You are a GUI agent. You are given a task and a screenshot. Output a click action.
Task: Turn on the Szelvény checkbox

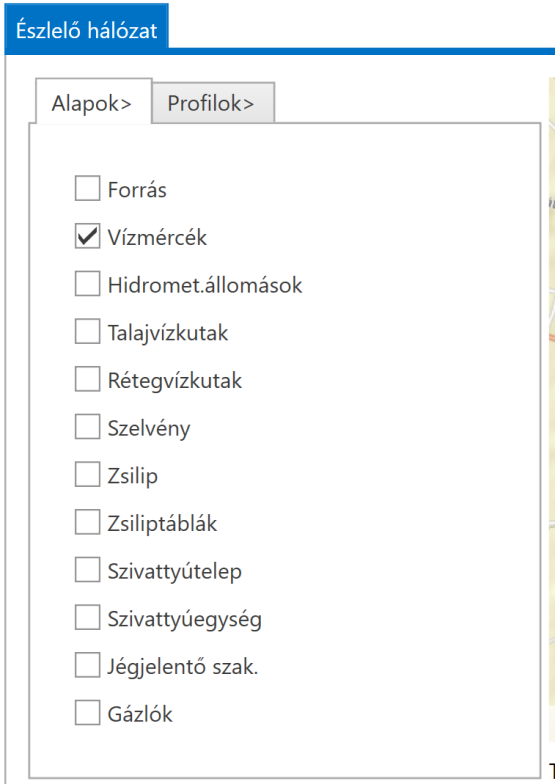tap(88, 426)
